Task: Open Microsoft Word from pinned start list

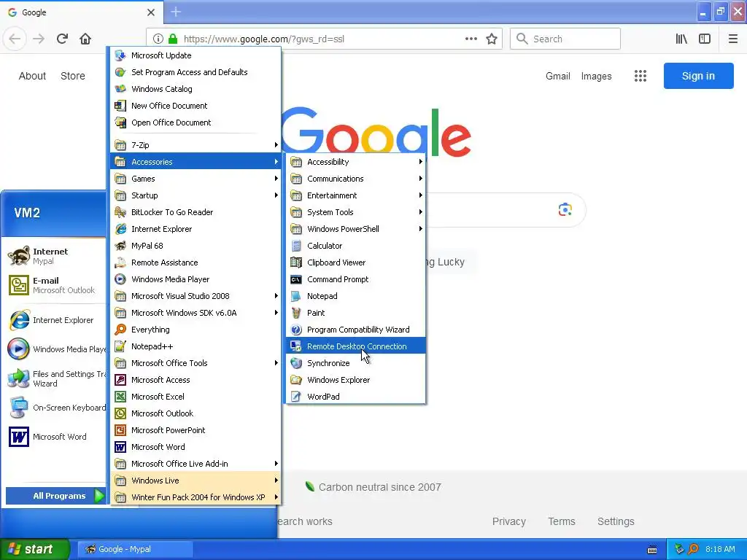Action: tap(54, 437)
